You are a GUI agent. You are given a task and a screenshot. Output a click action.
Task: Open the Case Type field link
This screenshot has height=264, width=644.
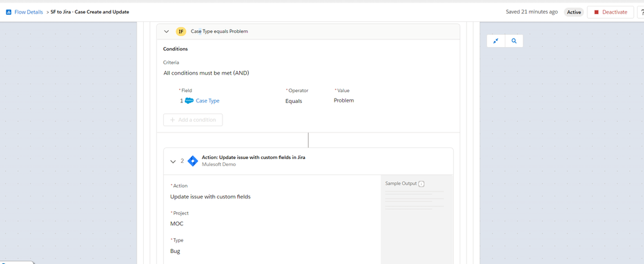click(x=208, y=101)
